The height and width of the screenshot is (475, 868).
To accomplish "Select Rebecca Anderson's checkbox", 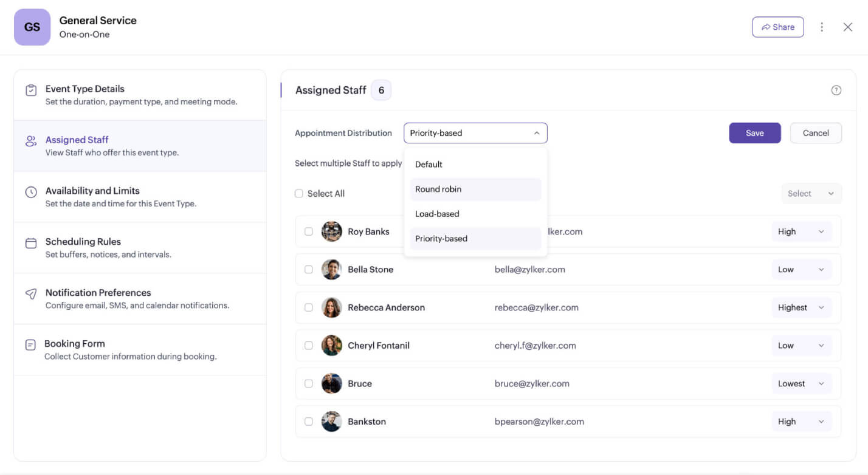I will 309,307.
